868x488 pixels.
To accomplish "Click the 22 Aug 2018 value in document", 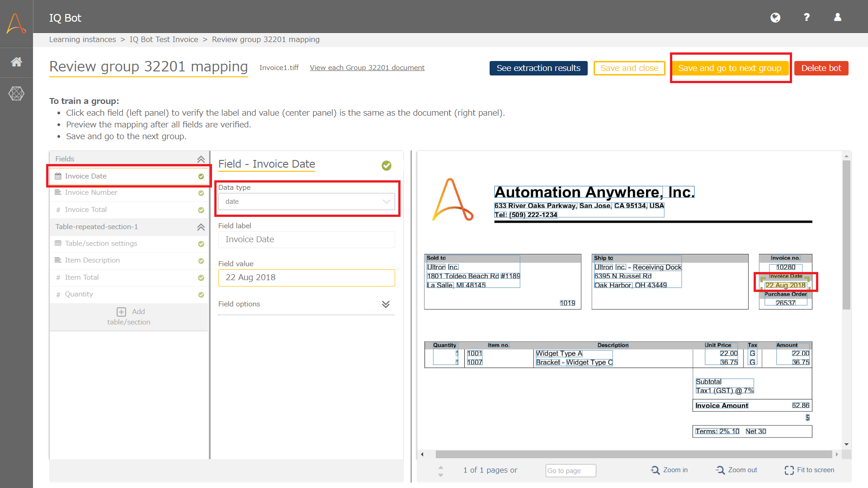I will pyautogui.click(x=785, y=285).
